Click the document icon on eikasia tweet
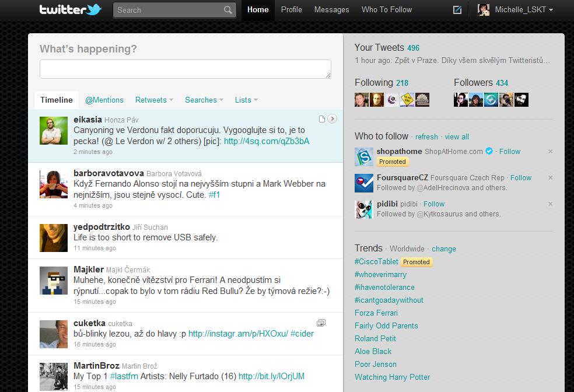The height and width of the screenshot is (392, 574). tap(322, 119)
